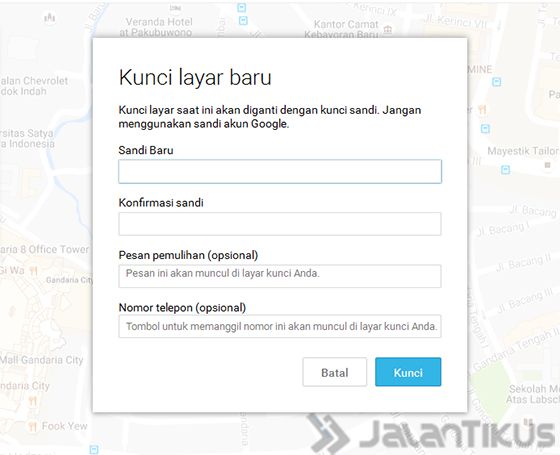This screenshot has height=455, width=560.
Task: Click the Nomor telepon (opsional) label
Action: (182, 308)
